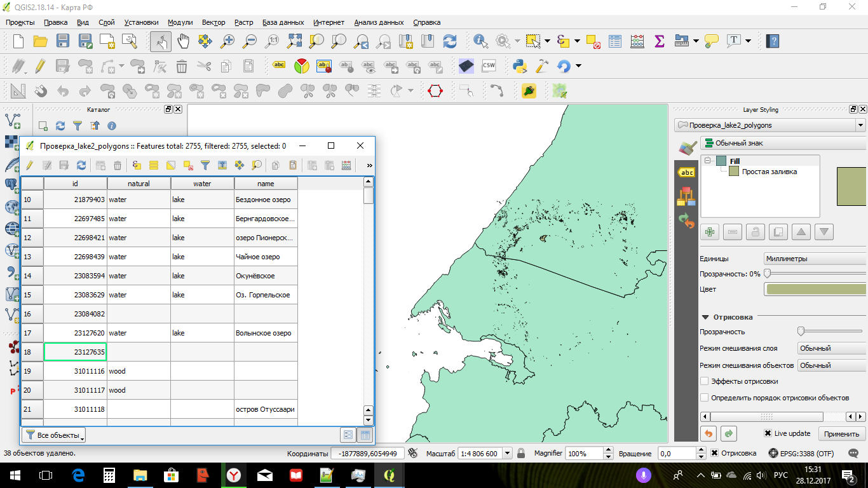The width and height of the screenshot is (868, 488).
Task: Open the Вектор menu
Action: click(214, 22)
